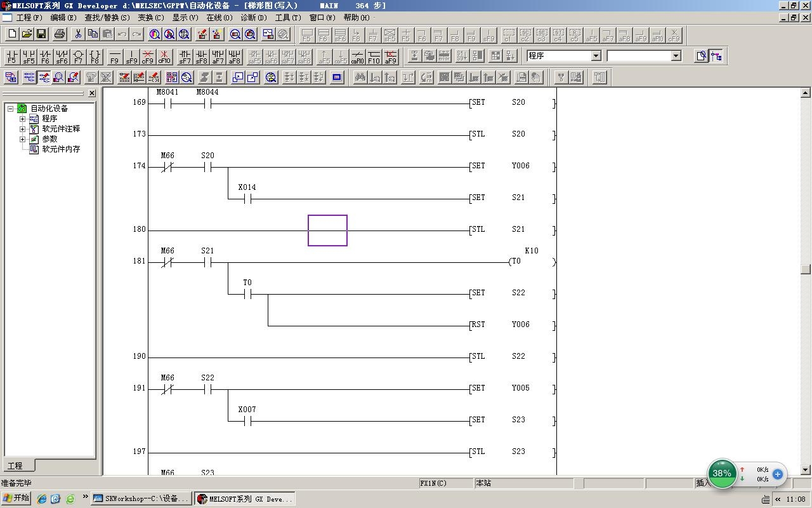
Task: Toggle monitor mode magnifier icon
Action: (58, 77)
